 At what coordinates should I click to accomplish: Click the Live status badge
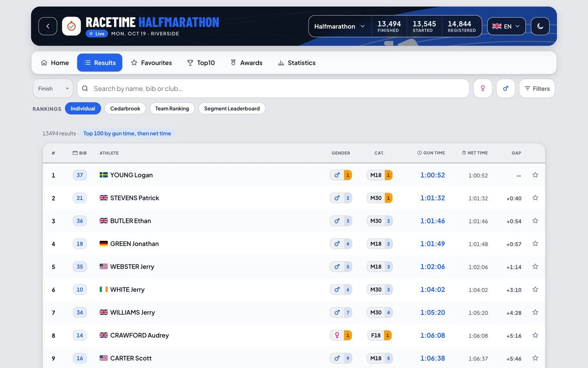pos(97,34)
